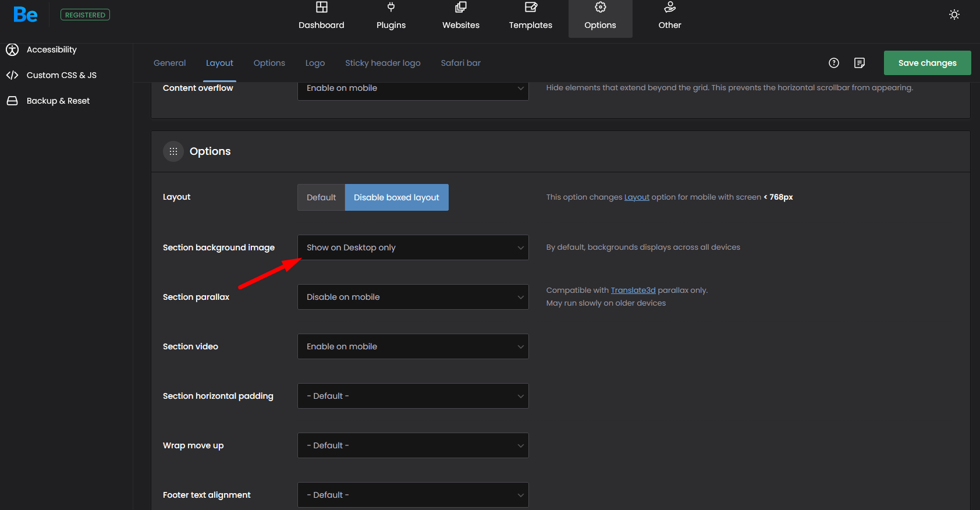Viewport: 980px width, 510px height.
Task: Open Accessibility settings in the sidebar
Action: tap(52, 49)
